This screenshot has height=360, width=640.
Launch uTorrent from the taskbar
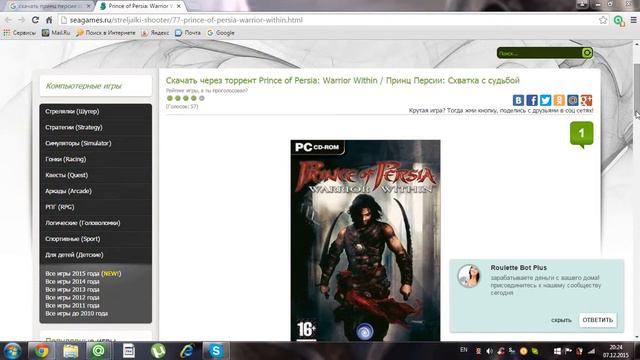tap(158, 351)
